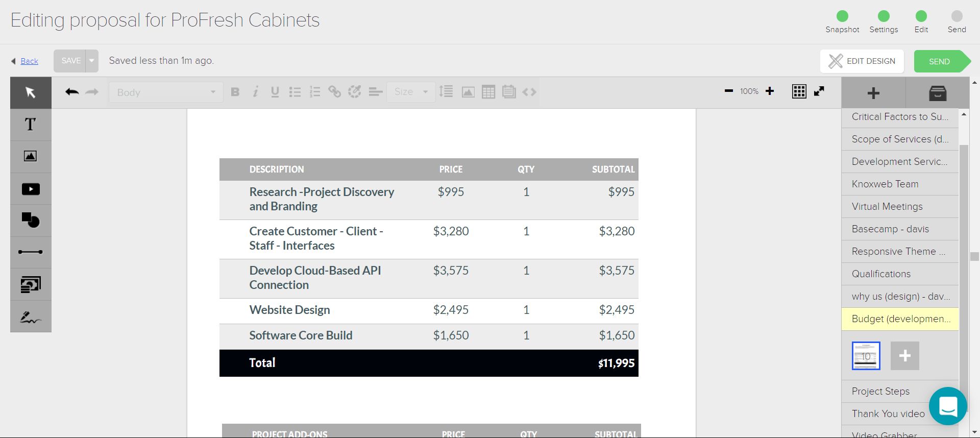Choose the Signature tool
Screen dimensions: 980x438
(30, 317)
